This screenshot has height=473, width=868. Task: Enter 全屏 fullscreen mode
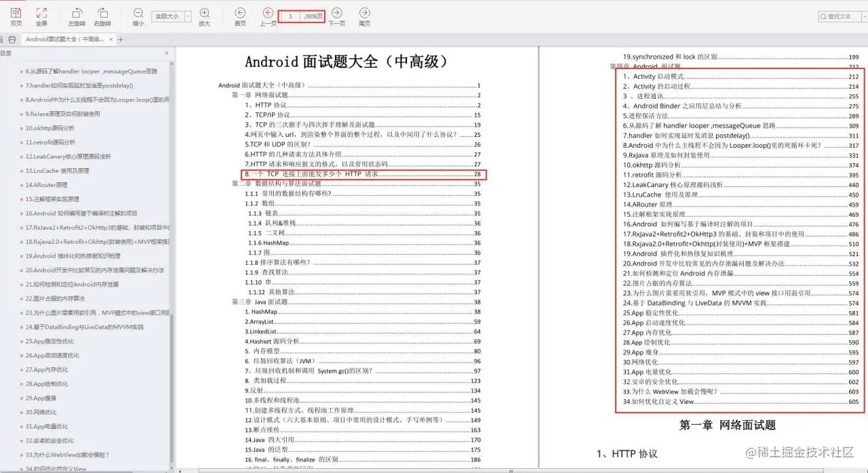pos(41,16)
